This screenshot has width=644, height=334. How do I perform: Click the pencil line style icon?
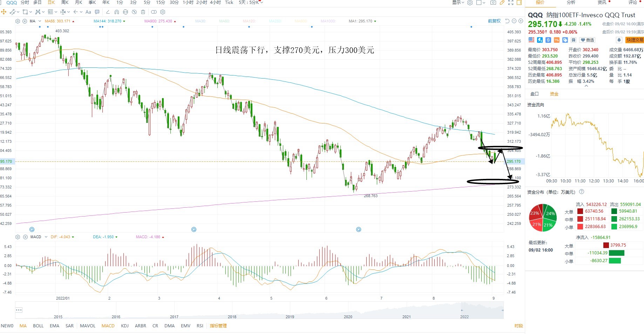108,12
